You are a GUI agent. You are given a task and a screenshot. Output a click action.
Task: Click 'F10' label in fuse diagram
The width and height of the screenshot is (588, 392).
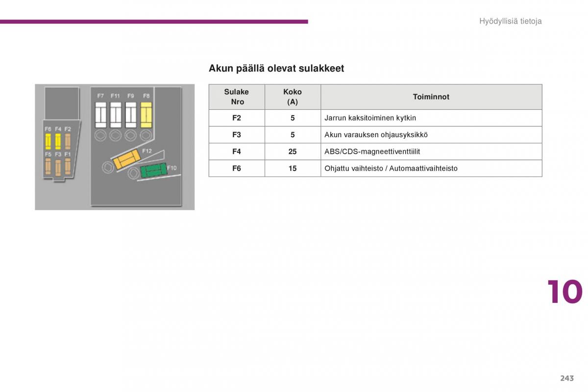tap(171, 168)
